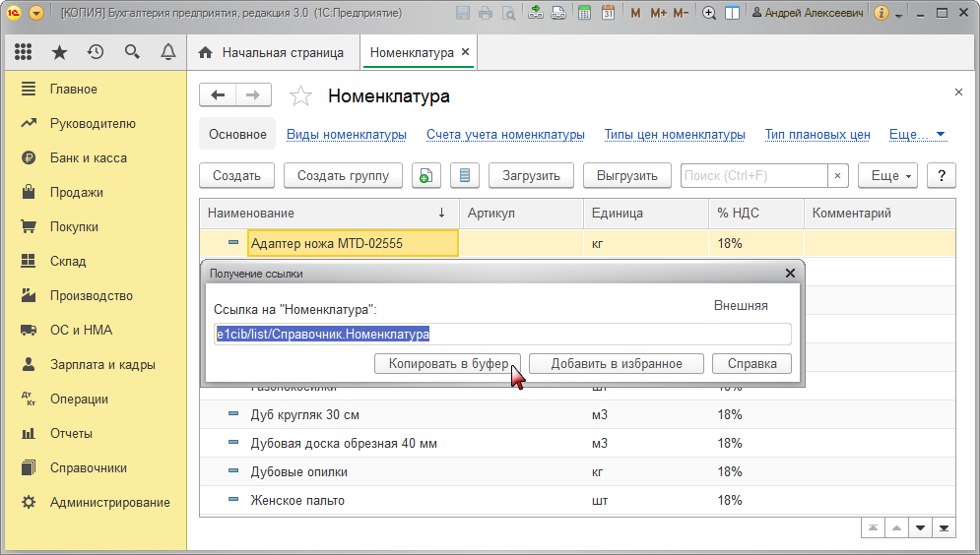Click the link text field in dialog
980x555 pixels.
click(502, 335)
